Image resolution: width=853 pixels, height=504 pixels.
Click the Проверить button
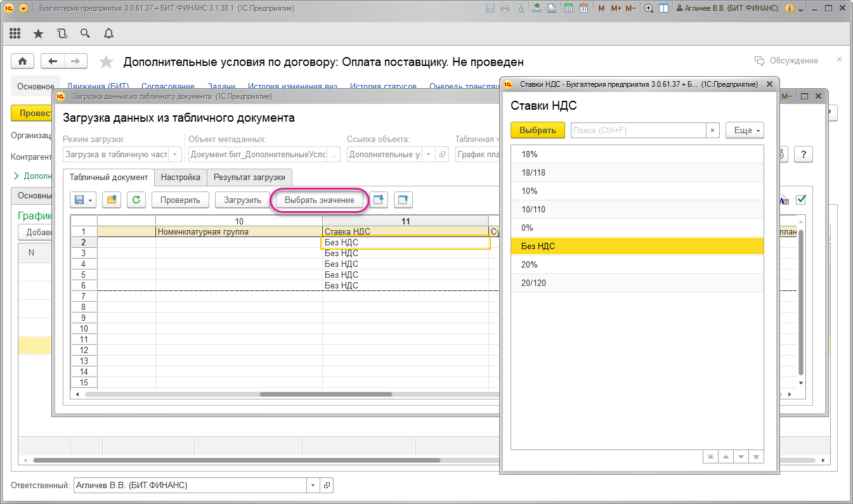tap(180, 200)
